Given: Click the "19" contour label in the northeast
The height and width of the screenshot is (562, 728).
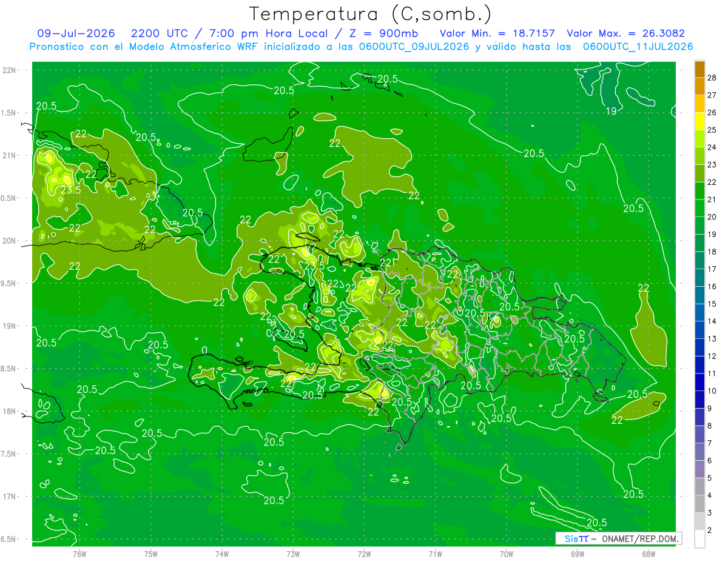Looking at the screenshot, I should pos(612,110).
